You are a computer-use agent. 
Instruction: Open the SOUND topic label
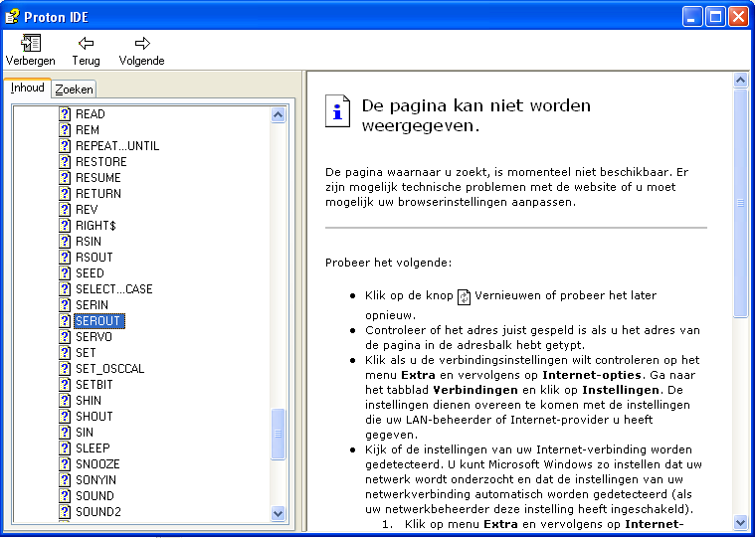94,496
